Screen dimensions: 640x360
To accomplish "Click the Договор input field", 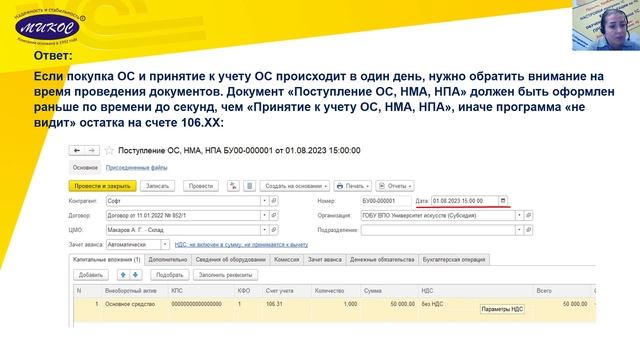I will coord(183,215).
